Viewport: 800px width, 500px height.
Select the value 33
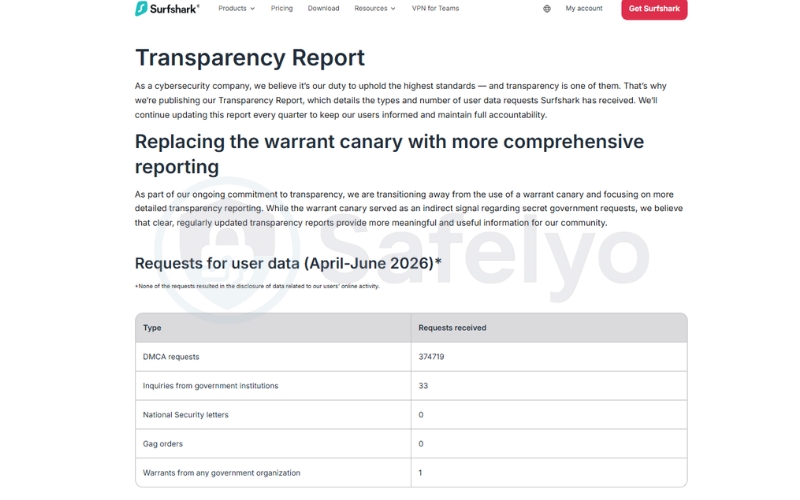(x=423, y=386)
